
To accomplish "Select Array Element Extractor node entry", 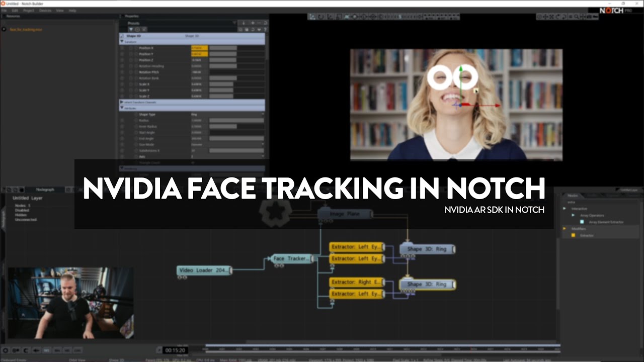I will coord(606,222).
